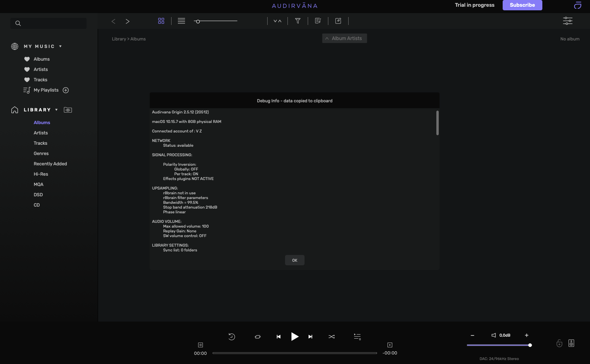Open the Album Artists sort dropdown
This screenshot has height=364, width=590.
tap(344, 38)
